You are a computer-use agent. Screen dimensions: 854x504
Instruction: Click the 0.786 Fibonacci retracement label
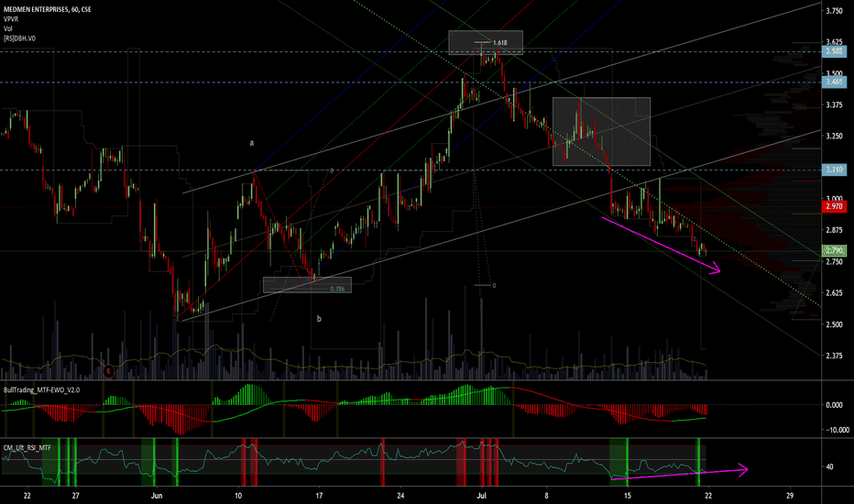pyautogui.click(x=337, y=289)
